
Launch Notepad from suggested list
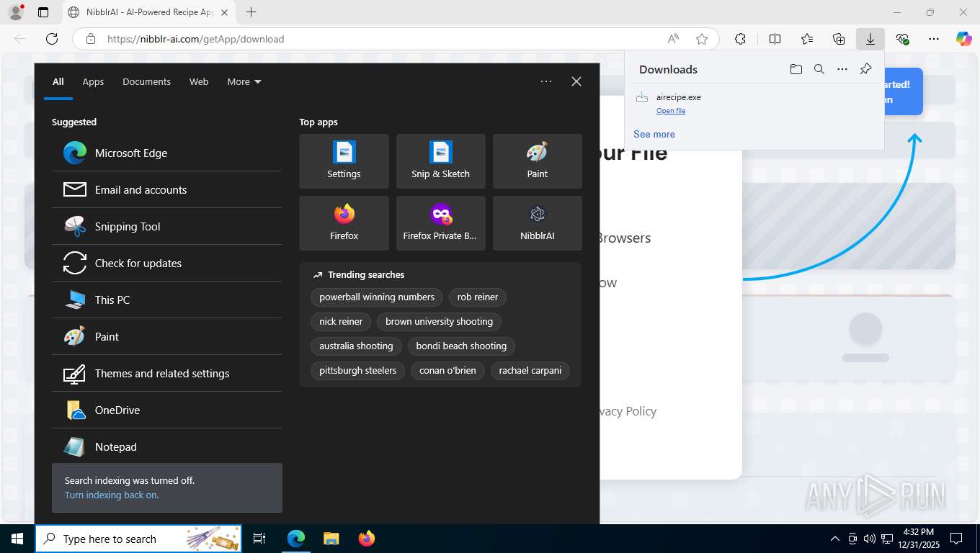(x=166, y=446)
